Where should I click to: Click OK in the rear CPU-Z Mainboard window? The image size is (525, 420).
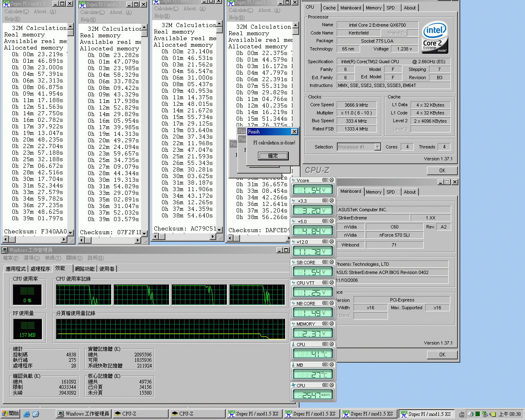point(442,355)
